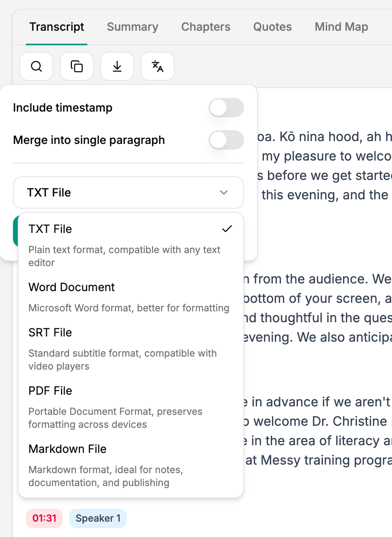The width and height of the screenshot is (392, 537).
Task: Click the download transcript icon
Action: (x=117, y=66)
